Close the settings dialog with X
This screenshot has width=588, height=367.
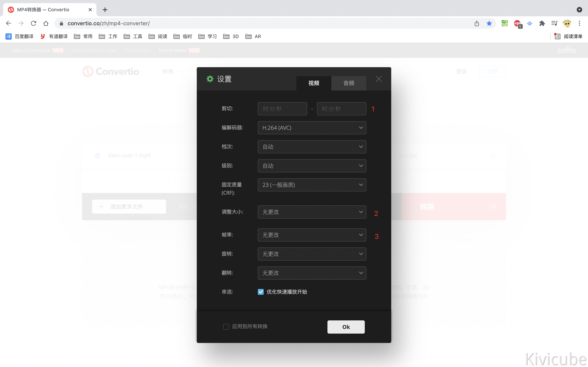379,79
